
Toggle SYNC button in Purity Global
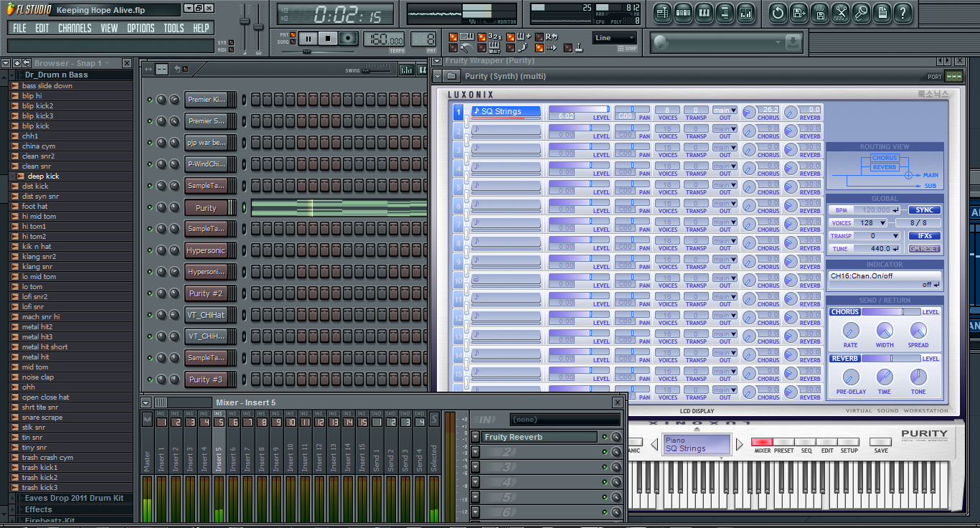click(925, 210)
